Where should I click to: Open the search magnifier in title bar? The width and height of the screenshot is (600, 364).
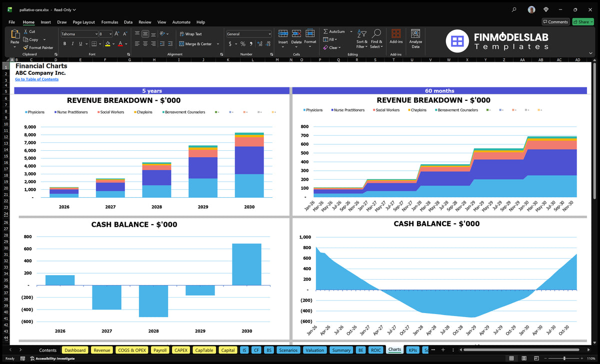pos(514,9)
